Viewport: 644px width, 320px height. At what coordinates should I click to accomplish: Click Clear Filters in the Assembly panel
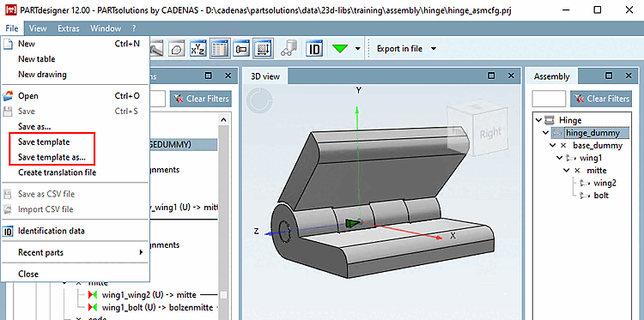[x=601, y=99]
